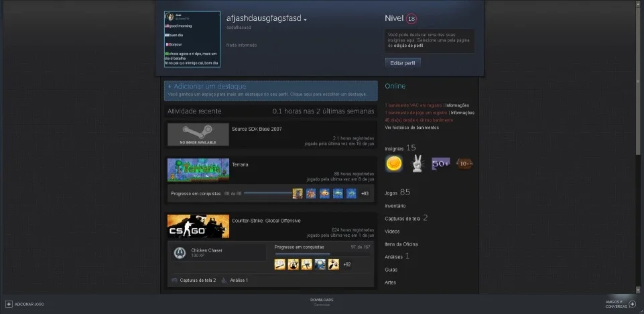This screenshot has width=644, height=314.
Task: Open the Source SDK Base 2007 title
Action: click(257, 129)
